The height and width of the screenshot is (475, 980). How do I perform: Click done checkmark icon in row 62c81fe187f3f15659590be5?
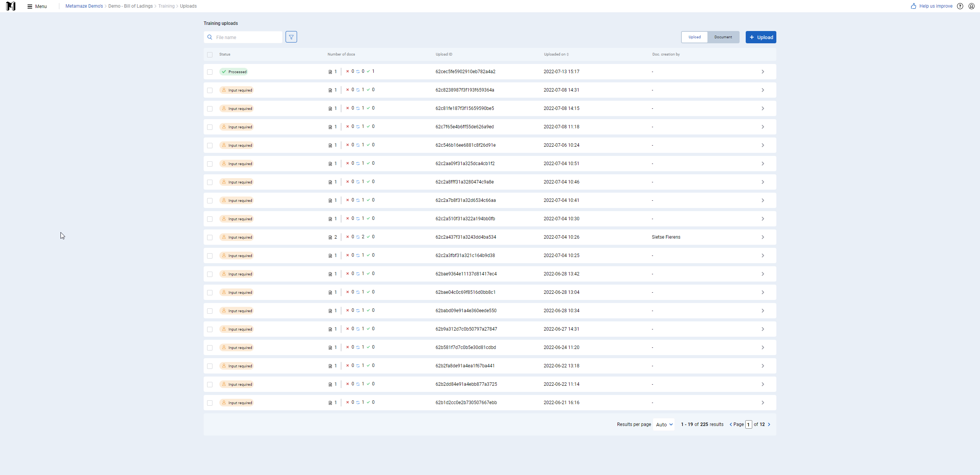pos(368,108)
